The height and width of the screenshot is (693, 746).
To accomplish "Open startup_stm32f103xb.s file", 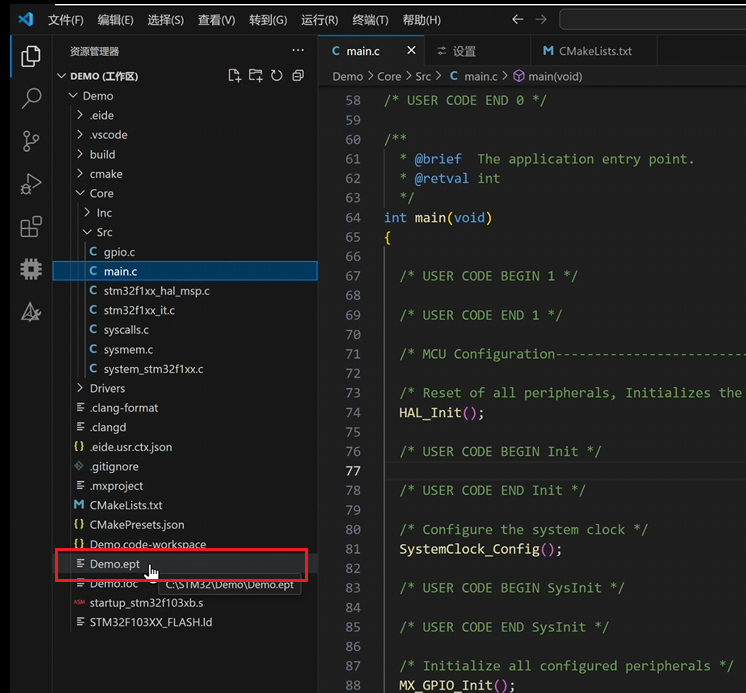I will (146, 603).
